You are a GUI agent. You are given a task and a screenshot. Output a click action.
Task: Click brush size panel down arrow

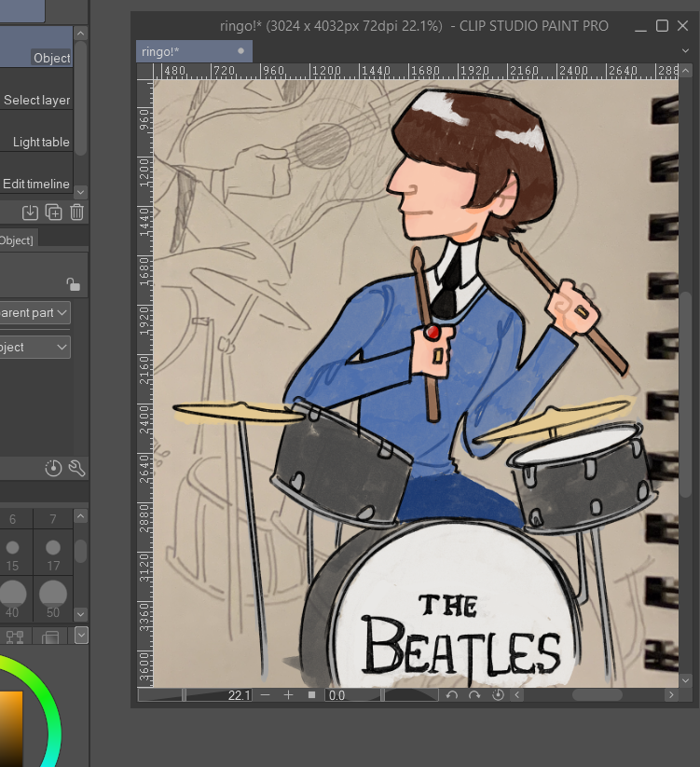pyautogui.click(x=81, y=614)
